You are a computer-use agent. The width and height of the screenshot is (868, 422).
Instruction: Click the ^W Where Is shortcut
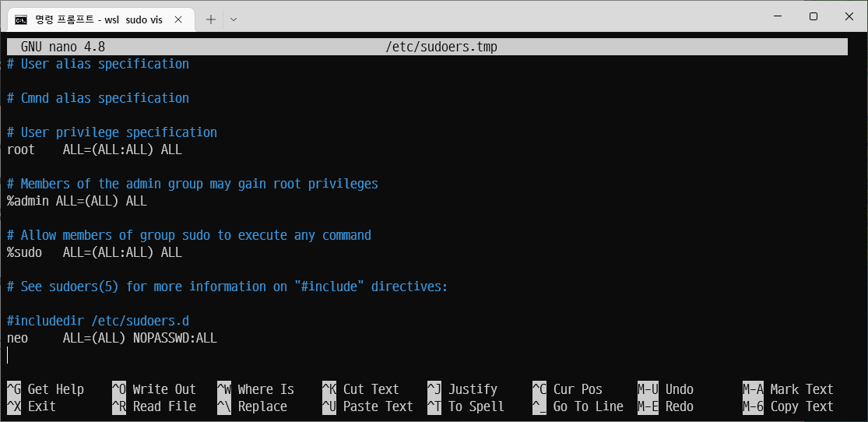tap(256, 389)
